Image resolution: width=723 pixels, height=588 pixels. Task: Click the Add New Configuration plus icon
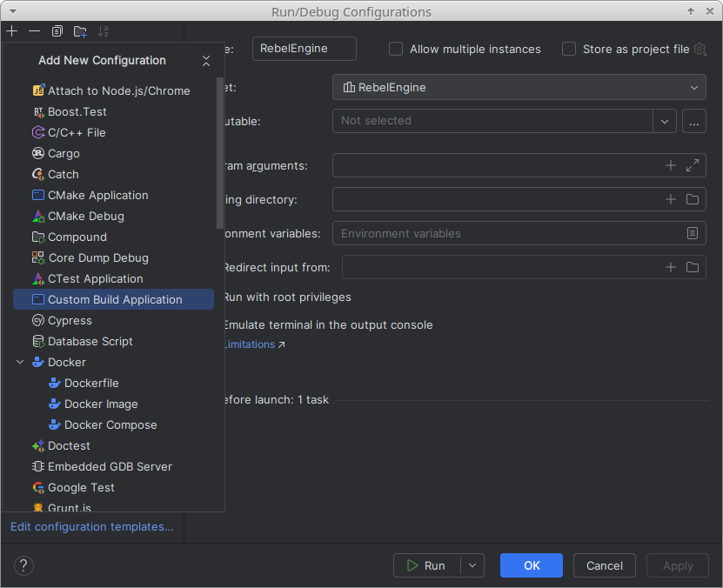(12, 31)
